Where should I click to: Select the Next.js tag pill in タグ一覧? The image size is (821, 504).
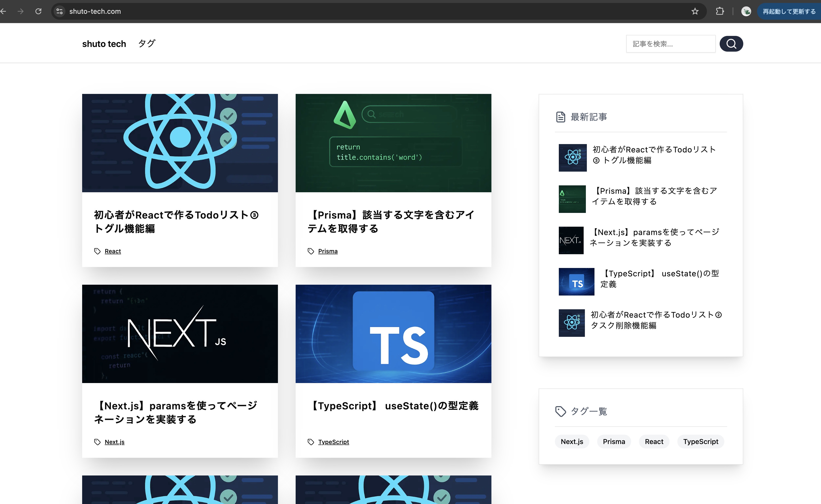tap(572, 441)
